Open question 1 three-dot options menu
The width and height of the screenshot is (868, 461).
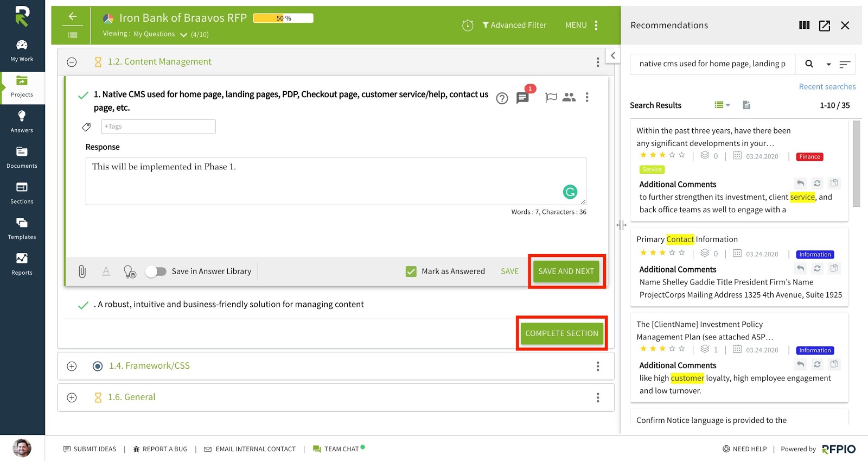point(587,97)
